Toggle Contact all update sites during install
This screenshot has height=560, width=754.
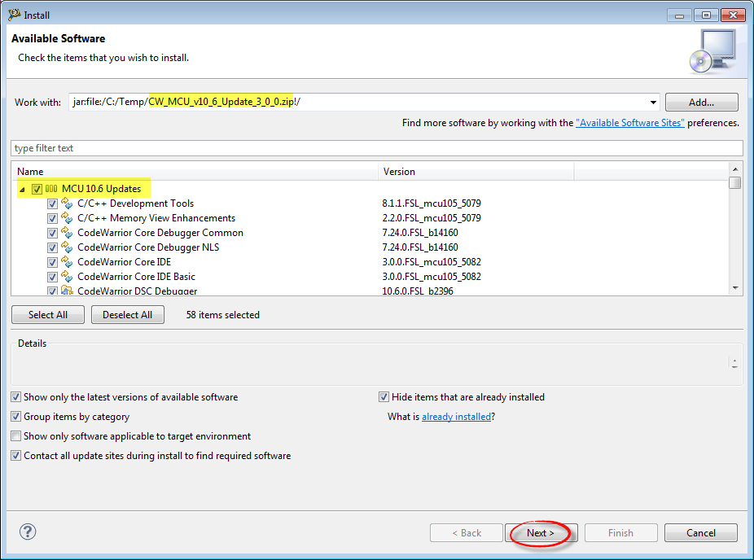tap(15, 455)
